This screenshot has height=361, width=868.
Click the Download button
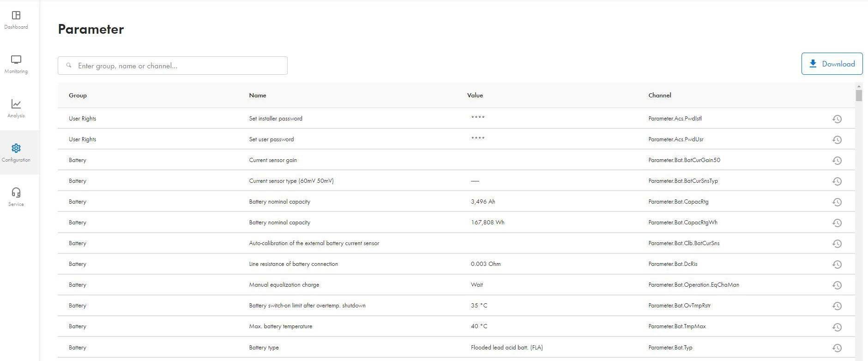[832, 64]
